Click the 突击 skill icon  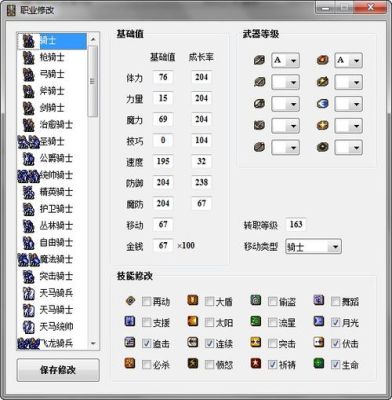[x=256, y=342]
